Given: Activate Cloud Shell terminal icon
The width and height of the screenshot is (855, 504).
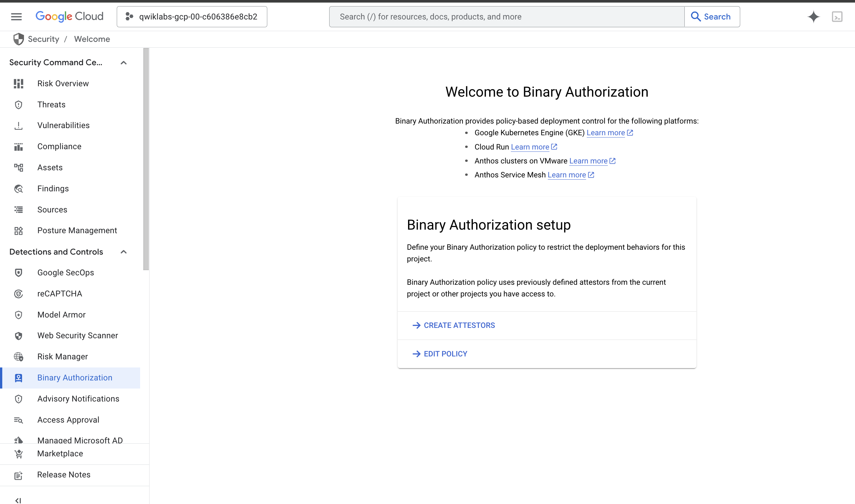Looking at the screenshot, I should pos(837,17).
